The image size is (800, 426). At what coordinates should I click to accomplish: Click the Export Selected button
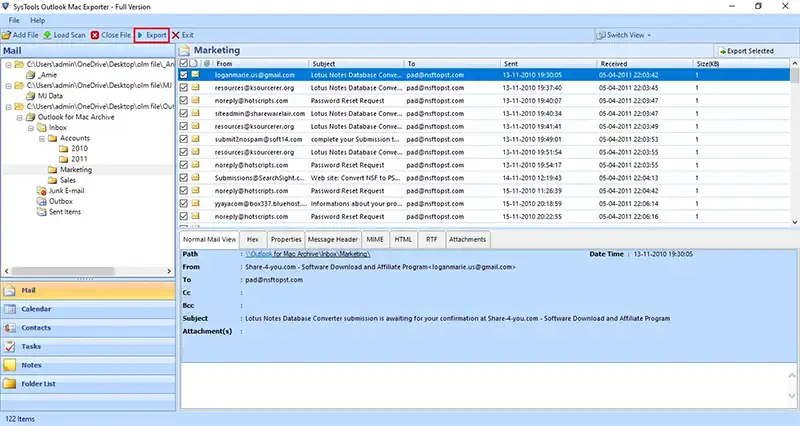click(746, 51)
